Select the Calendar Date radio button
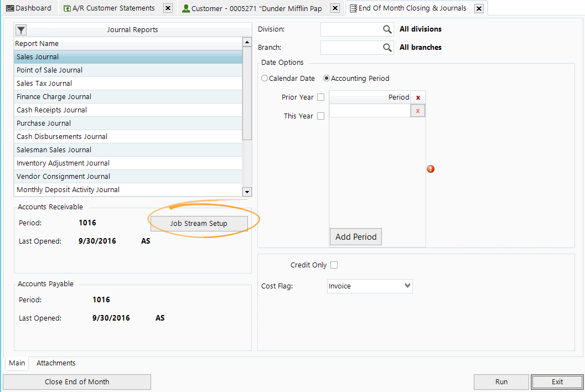585x392 pixels. (x=265, y=79)
